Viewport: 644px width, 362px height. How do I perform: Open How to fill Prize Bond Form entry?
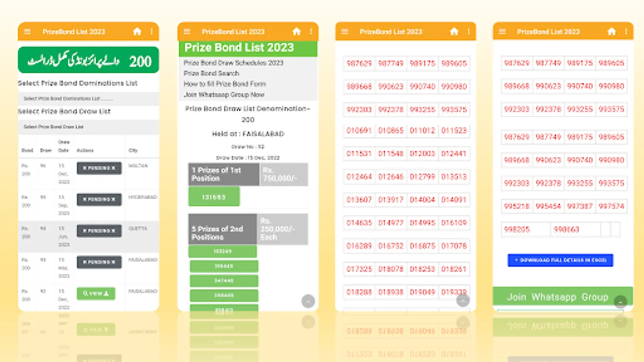coord(225,84)
